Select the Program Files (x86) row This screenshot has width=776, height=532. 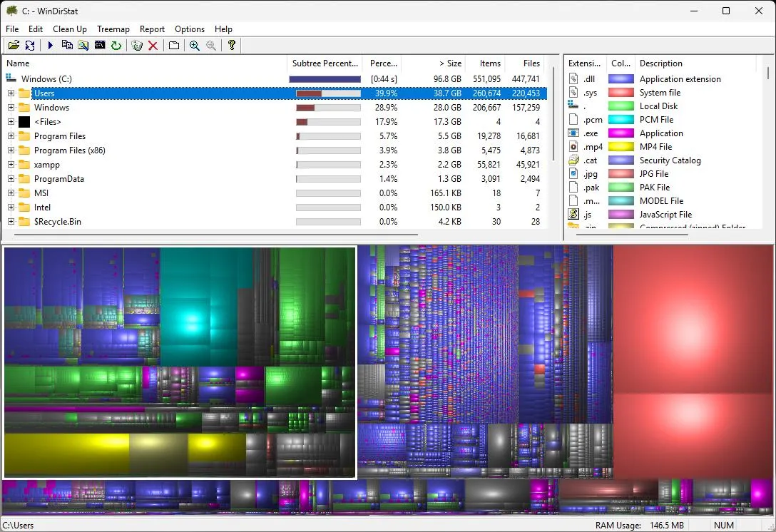tap(275, 150)
